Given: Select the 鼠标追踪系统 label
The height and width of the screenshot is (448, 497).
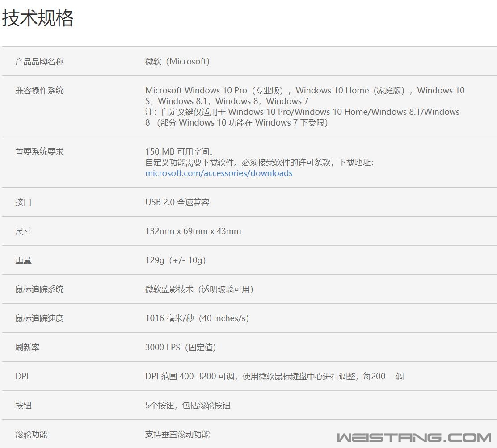Looking at the screenshot, I should (40, 289).
